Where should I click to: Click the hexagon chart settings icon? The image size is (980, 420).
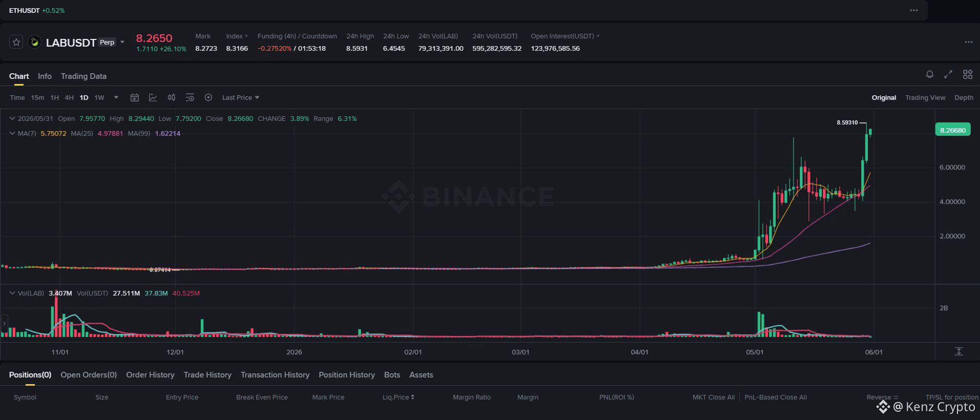click(x=208, y=97)
